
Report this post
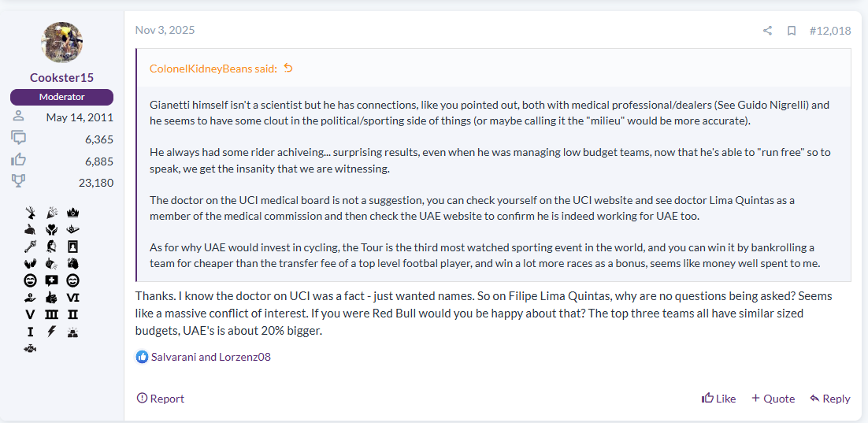[x=161, y=399]
